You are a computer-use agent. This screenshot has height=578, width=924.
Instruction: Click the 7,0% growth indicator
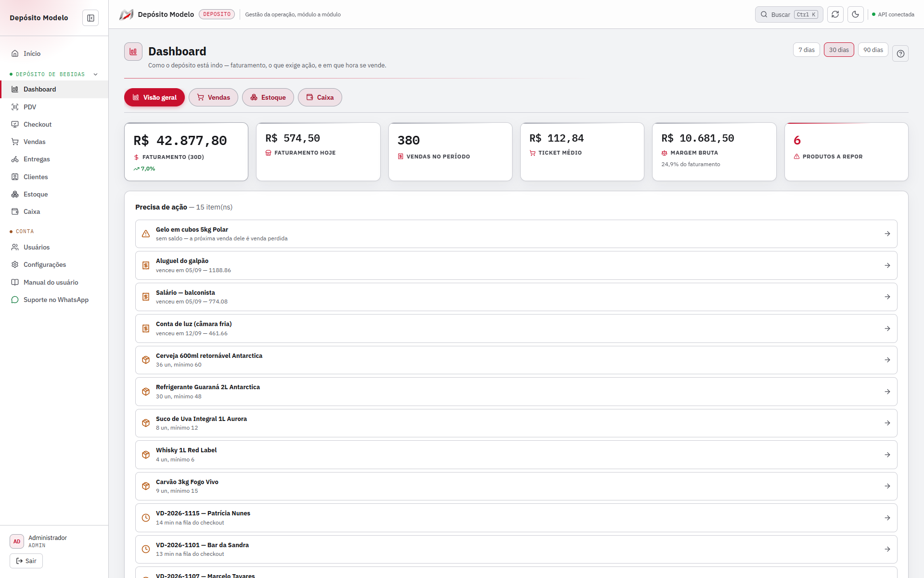tap(144, 169)
